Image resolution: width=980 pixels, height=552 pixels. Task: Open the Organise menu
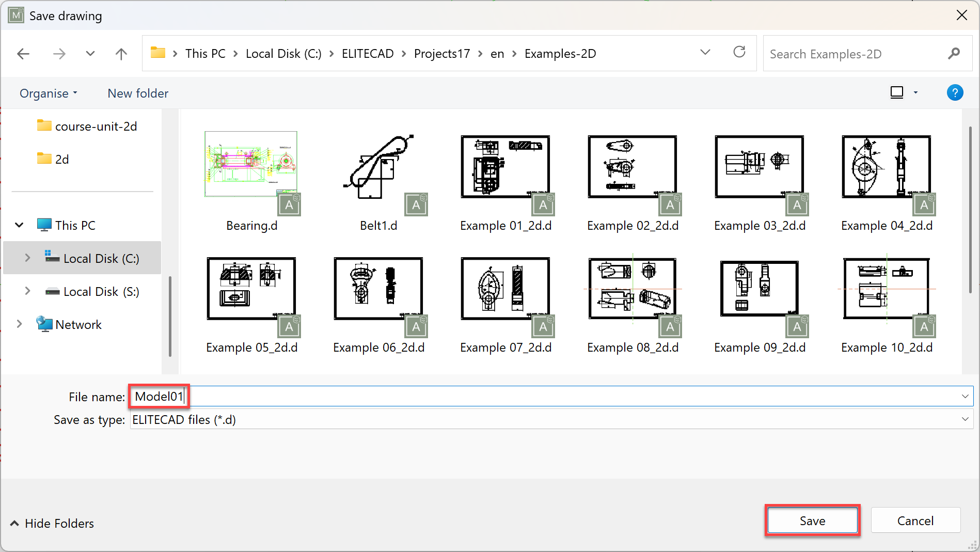(48, 93)
